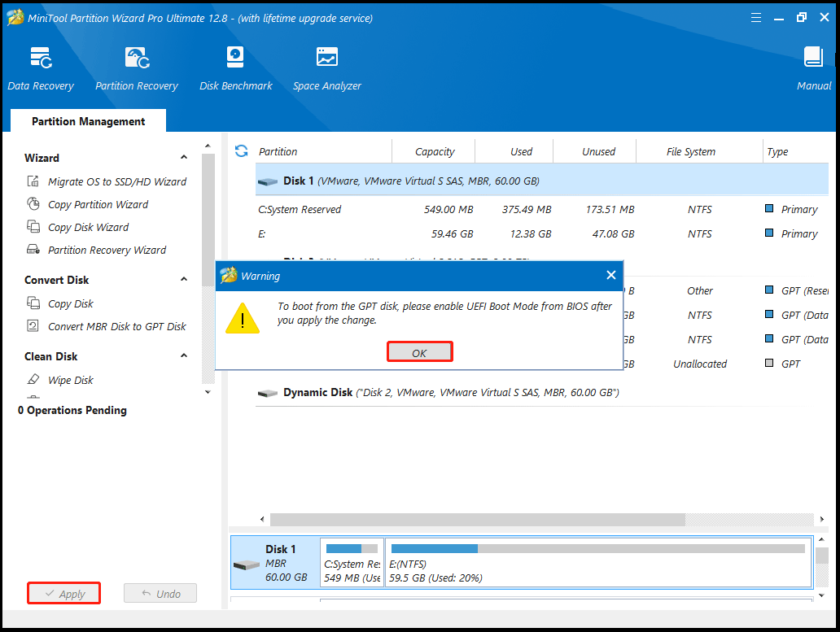Image resolution: width=840 pixels, height=632 pixels.
Task: Sort by the Capacity column header
Action: click(434, 151)
